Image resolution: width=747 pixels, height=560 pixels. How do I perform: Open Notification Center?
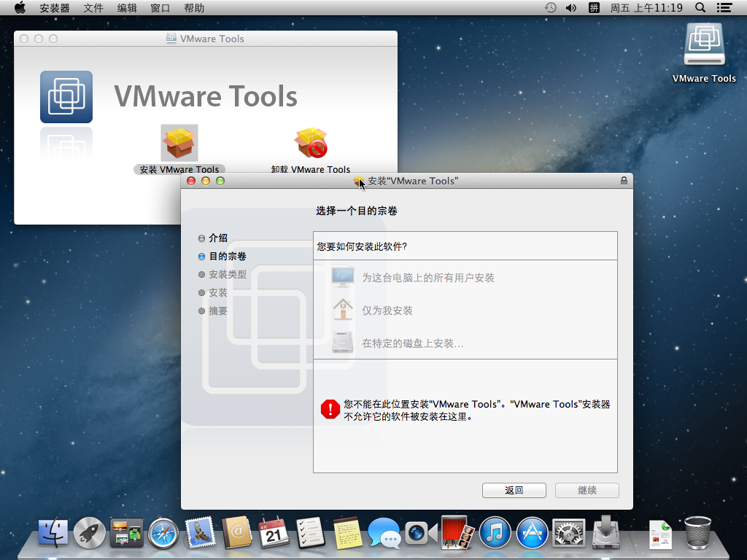pyautogui.click(x=724, y=7)
